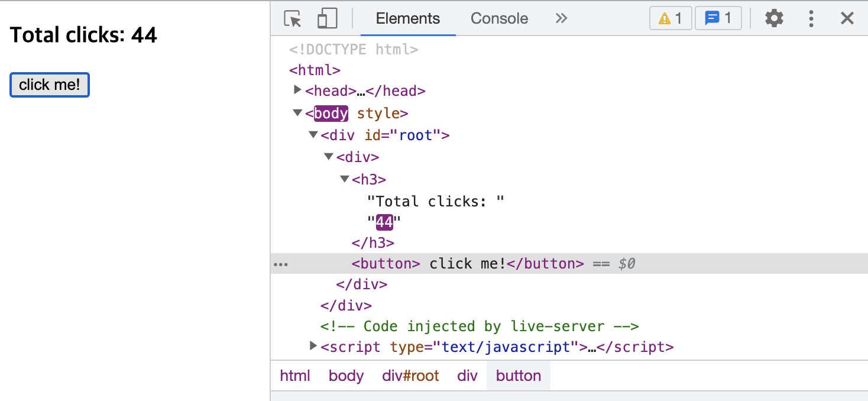Click 'button' in the breadcrumb bar
Image resolution: width=868 pixels, height=401 pixels.
point(519,376)
